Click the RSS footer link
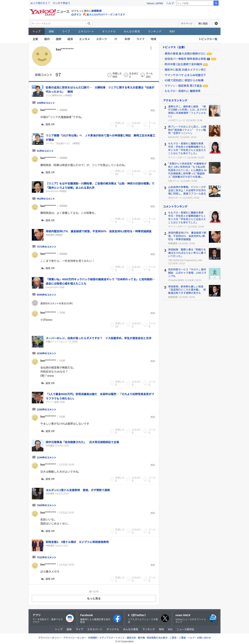 point(170,629)
